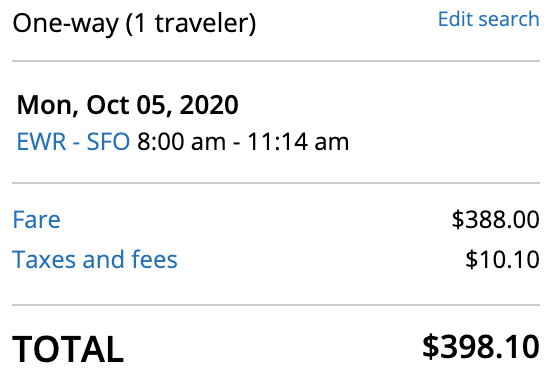Image resolution: width=554 pixels, height=372 pixels.
Task: Select the $398.10 total price
Action: 481,347
